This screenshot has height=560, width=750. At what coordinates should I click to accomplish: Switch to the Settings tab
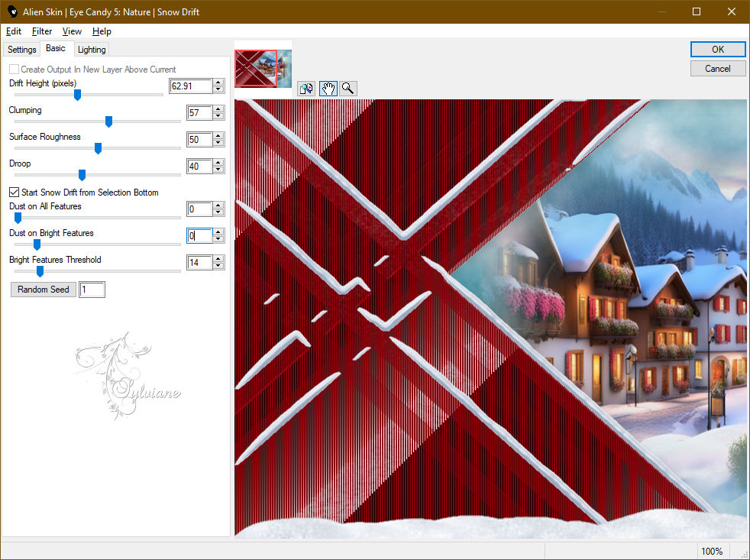tap(21, 50)
